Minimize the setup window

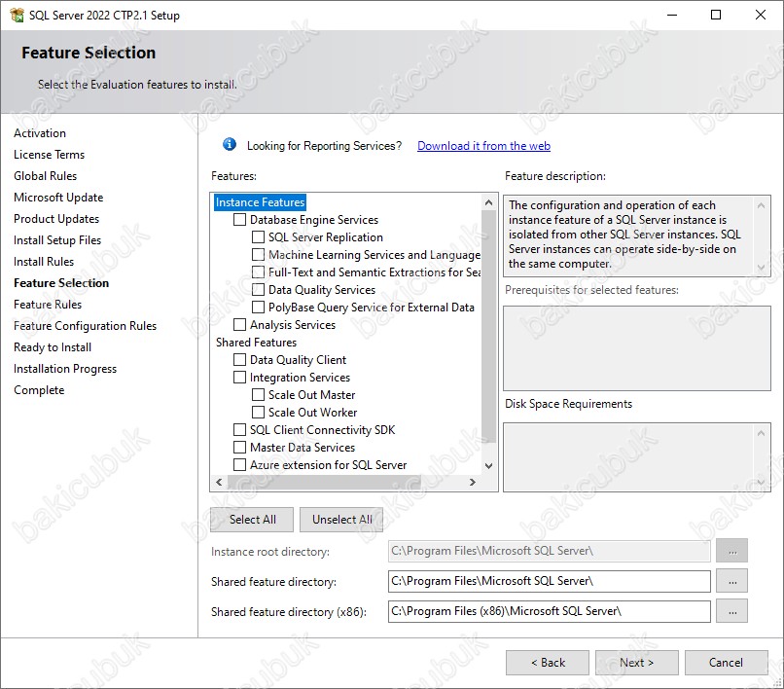tap(672, 15)
